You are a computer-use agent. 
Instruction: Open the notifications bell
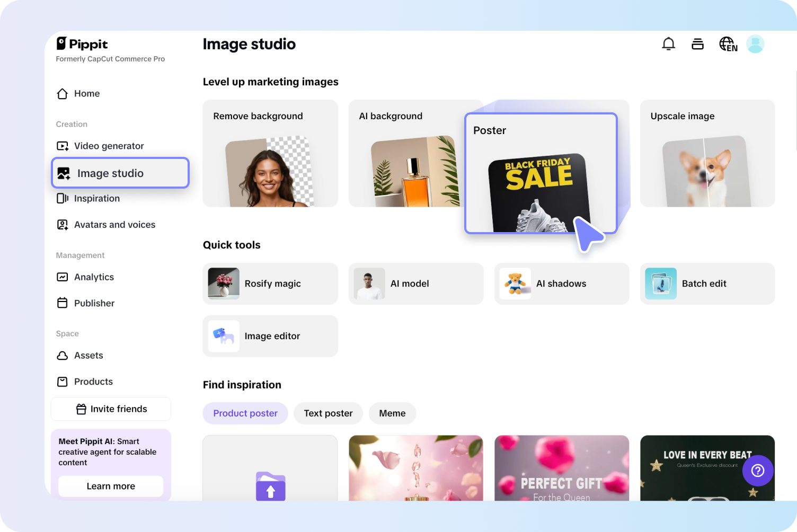(668, 44)
